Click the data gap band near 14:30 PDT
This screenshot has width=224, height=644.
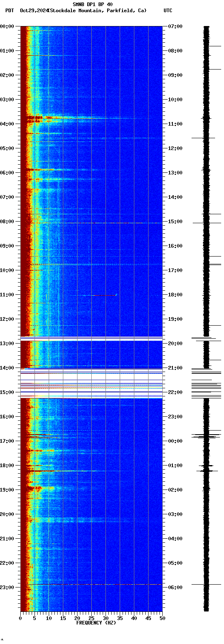point(91,383)
